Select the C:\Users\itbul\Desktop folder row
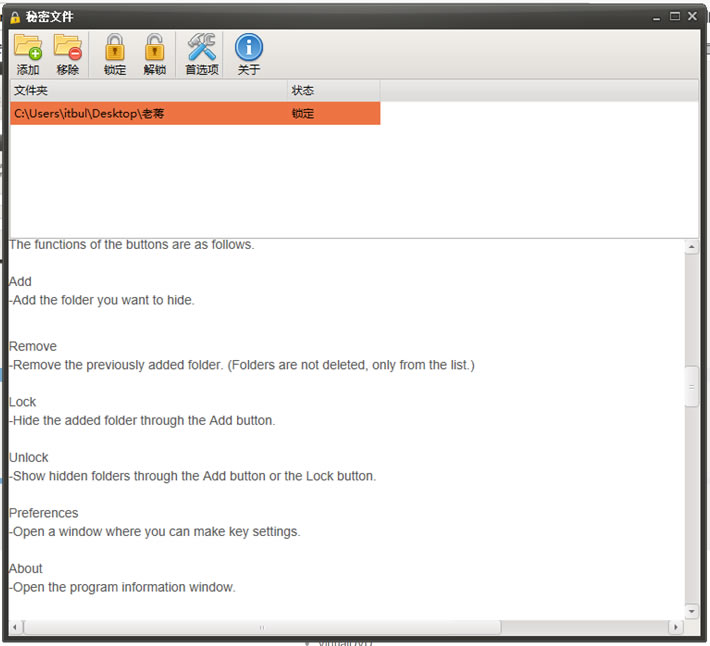Screen dimensions: 710x646 point(195,113)
